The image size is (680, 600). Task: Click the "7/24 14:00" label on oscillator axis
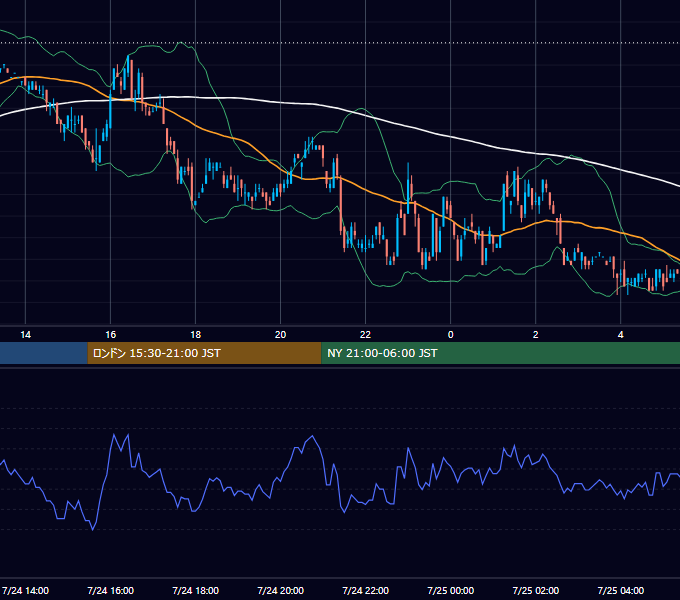[x=26, y=590]
